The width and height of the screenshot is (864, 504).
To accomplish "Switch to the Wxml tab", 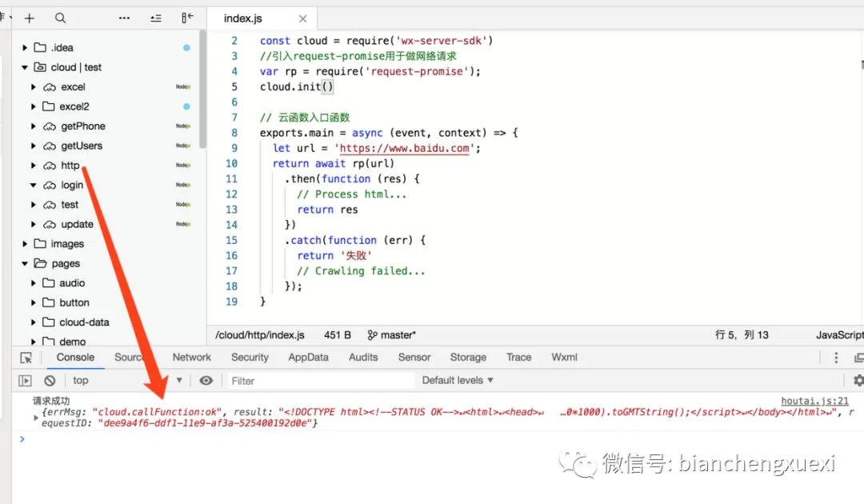I will 564,357.
